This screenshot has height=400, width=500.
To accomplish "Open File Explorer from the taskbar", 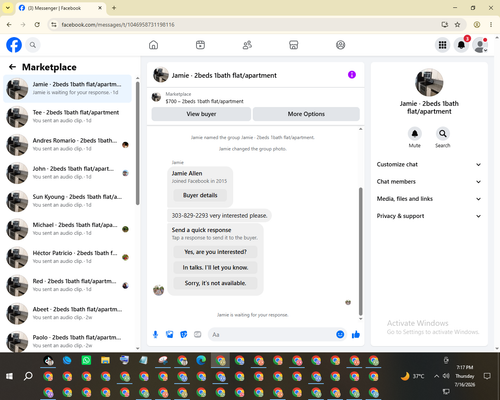I will tap(105, 360).
